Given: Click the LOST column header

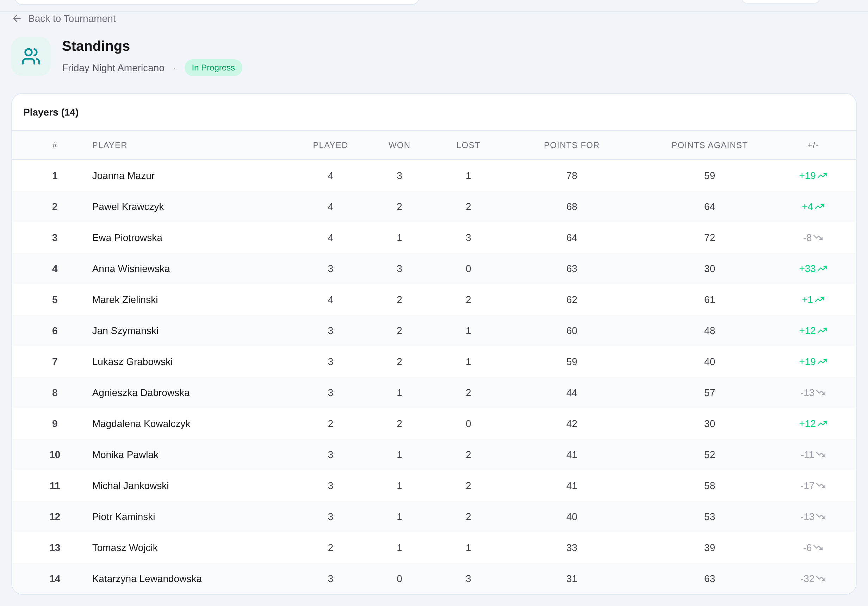Looking at the screenshot, I should pyautogui.click(x=468, y=145).
